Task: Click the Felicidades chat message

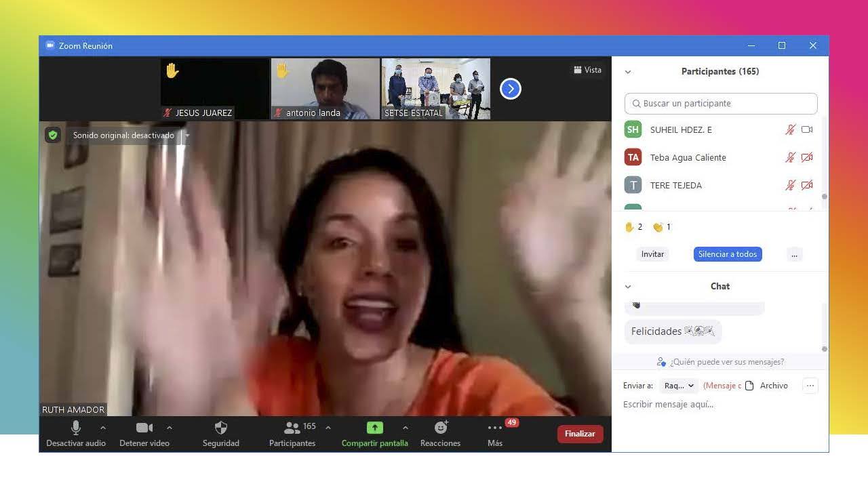Action: coord(673,331)
